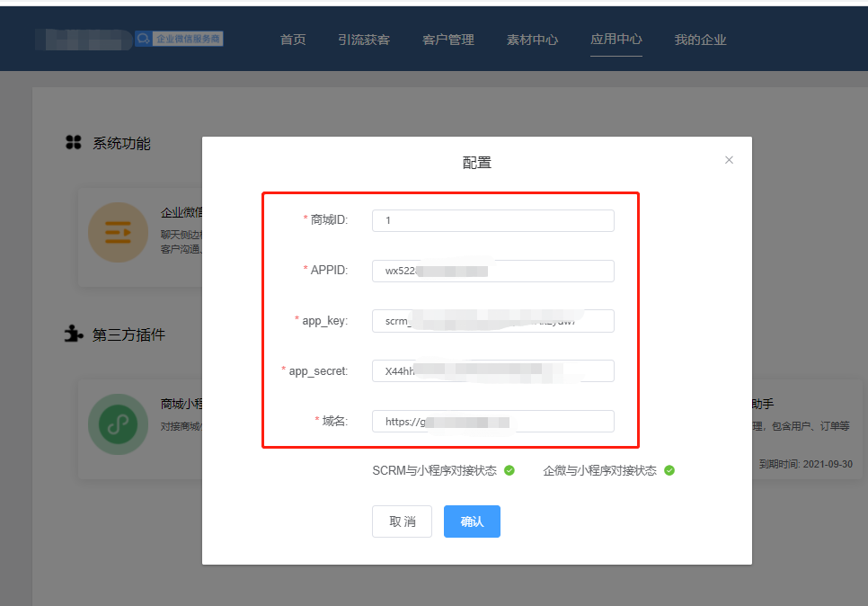Click the orange 企业微信 chat sidebar icon
Screen dimensions: 868x606
[x=118, y=232]
